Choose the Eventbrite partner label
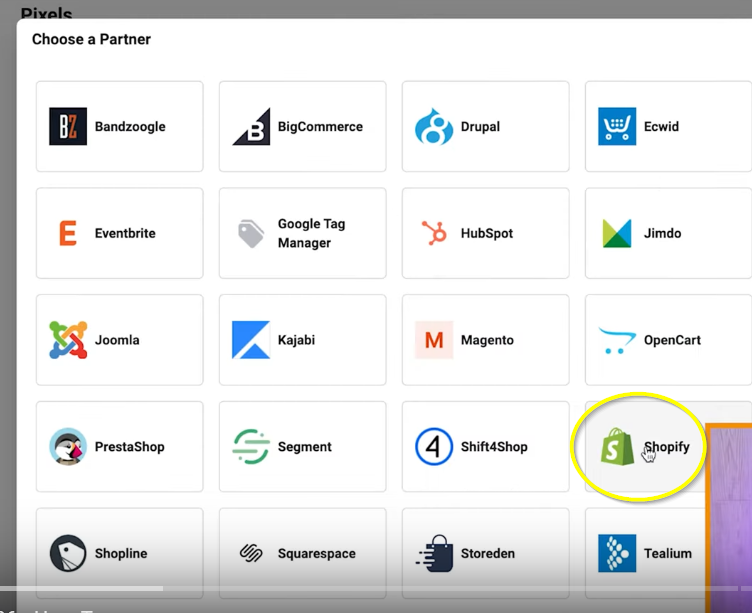This screenshot has width=752, height=613. pyautogui.click(x=125, y=233)
